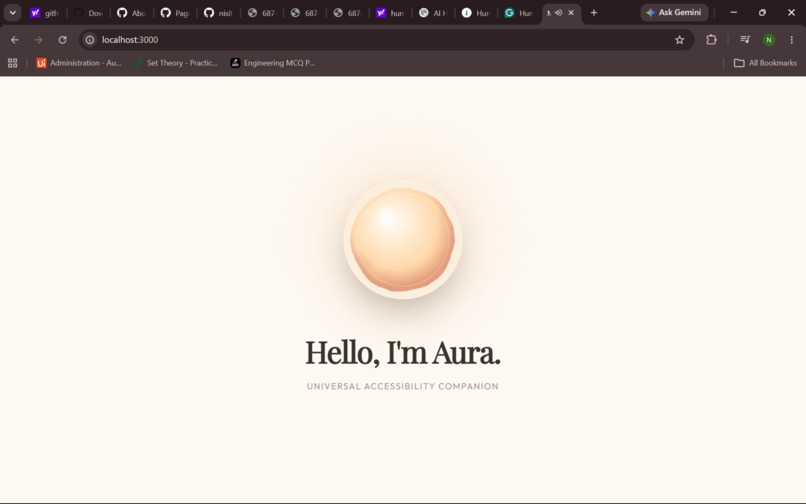The height and width of the screenshot is (504, 806).
Task: Reload the localhost page
Action: [x=62, y=40]
